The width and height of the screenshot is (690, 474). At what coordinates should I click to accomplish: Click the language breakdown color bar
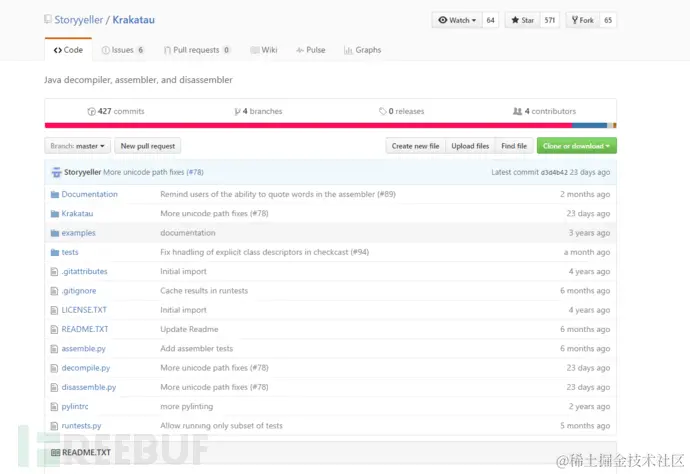tap(330, 125)
